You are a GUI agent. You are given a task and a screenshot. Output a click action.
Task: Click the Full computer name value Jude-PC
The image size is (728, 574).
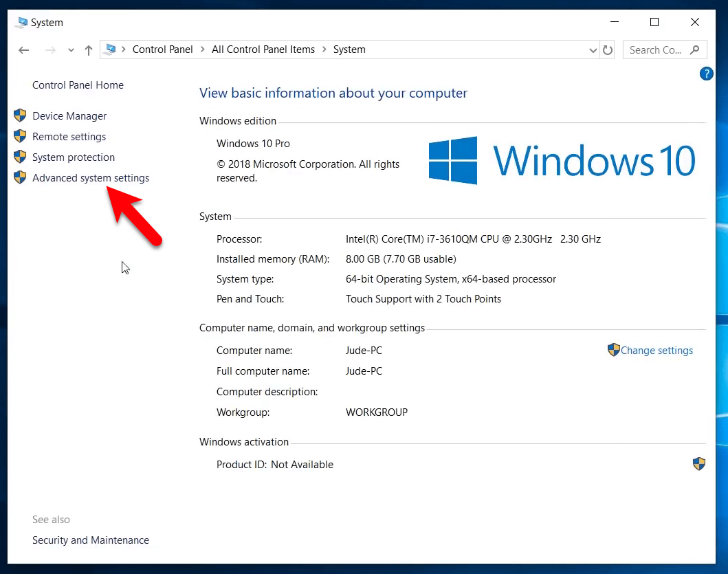tap(364, 371)
